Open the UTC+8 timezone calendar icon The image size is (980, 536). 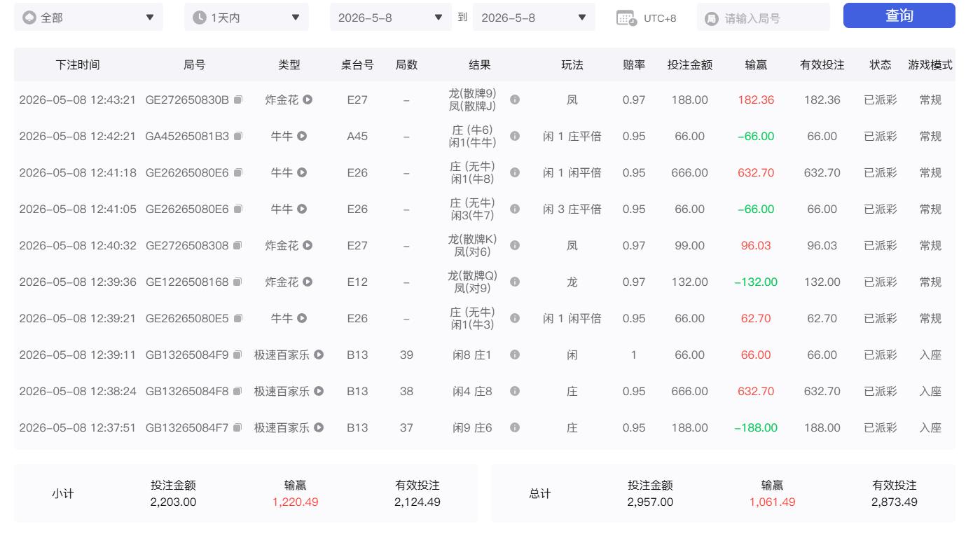(x=626, y=18)
